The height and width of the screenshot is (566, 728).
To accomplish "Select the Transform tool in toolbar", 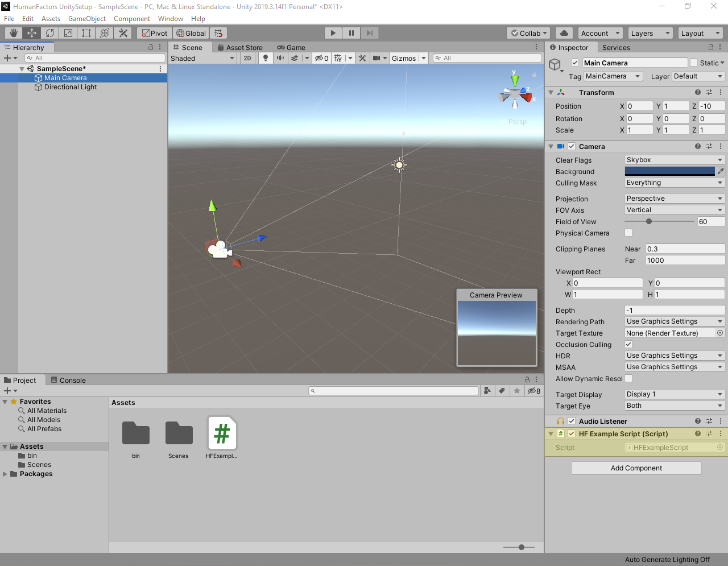I will coord(105,33).
